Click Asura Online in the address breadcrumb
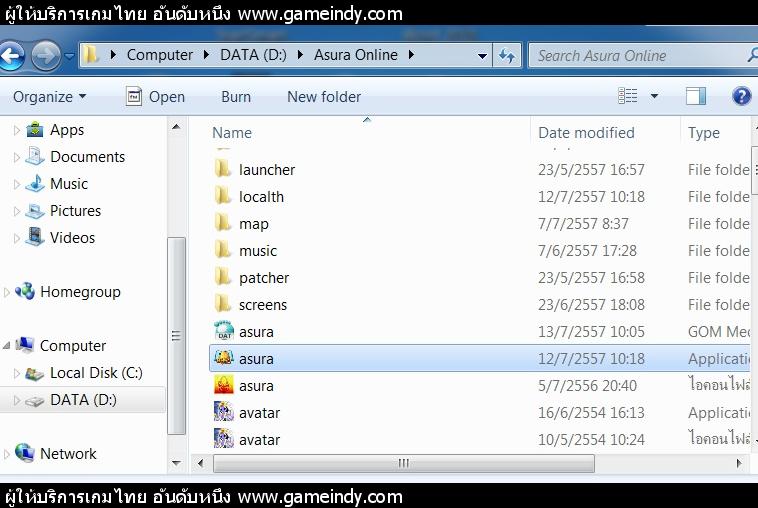 tap(356, 55)
